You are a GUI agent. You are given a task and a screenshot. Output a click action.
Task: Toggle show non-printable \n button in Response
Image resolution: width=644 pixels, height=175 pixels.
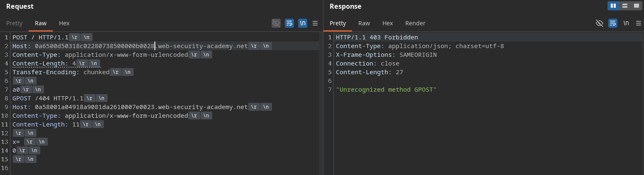[626, 23]
